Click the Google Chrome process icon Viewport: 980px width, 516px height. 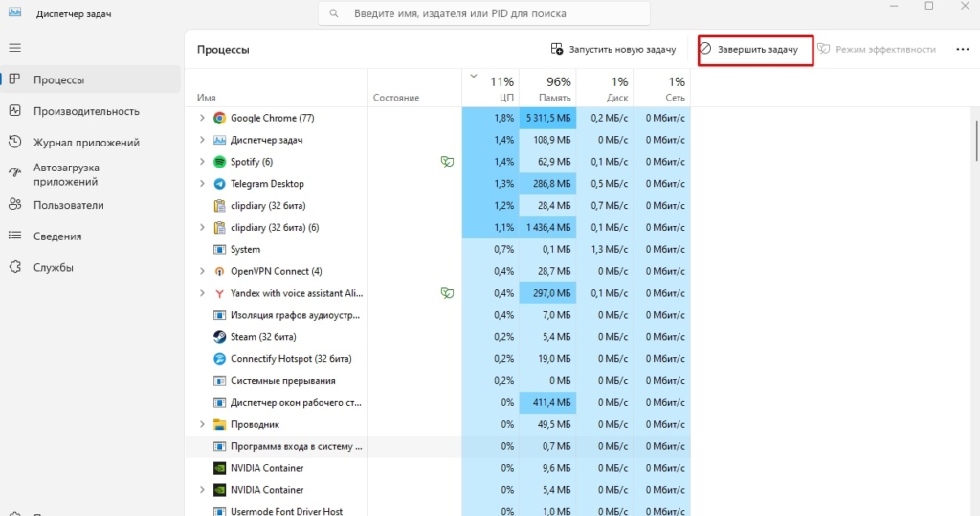[219, 118]
